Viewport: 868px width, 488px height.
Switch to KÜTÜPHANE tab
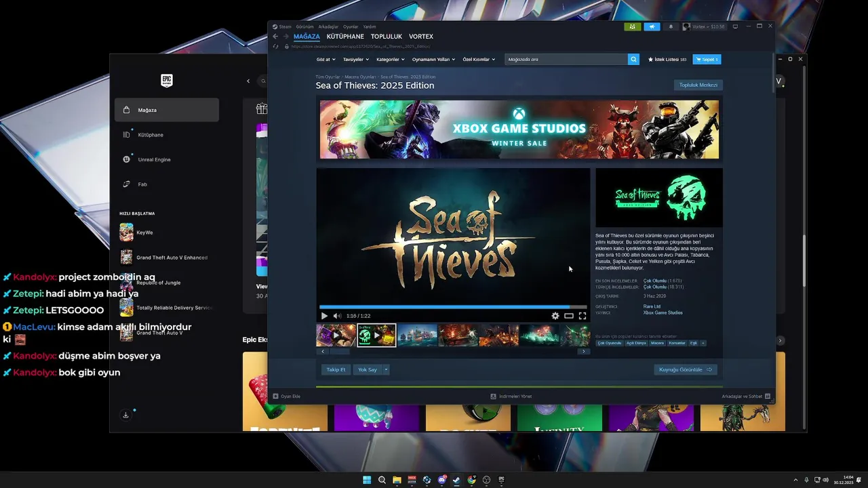pyautogui.click(x=345, y=37)
